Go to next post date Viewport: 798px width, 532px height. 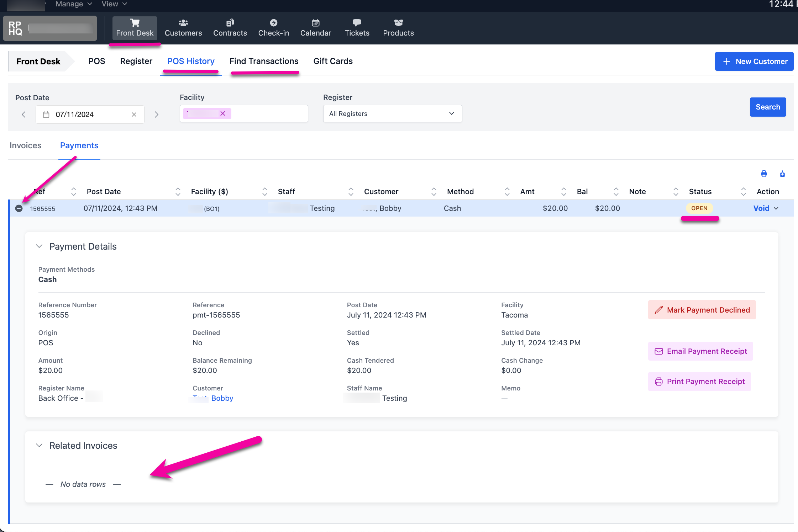(156, 115)
